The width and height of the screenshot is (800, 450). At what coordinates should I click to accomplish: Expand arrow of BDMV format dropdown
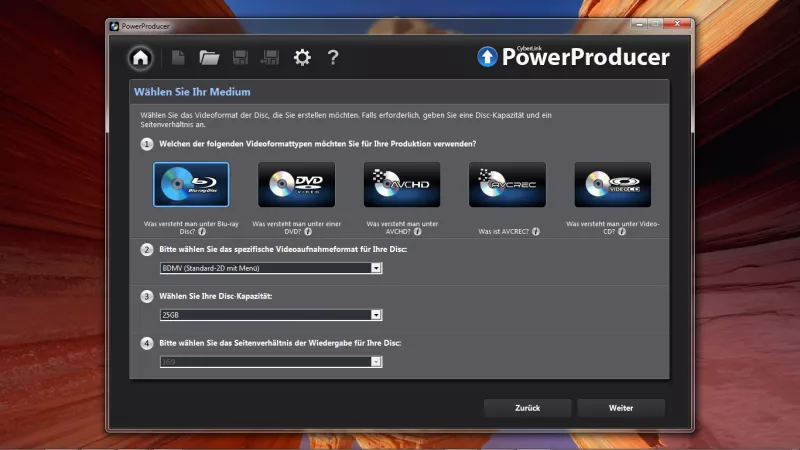point(376,268)
